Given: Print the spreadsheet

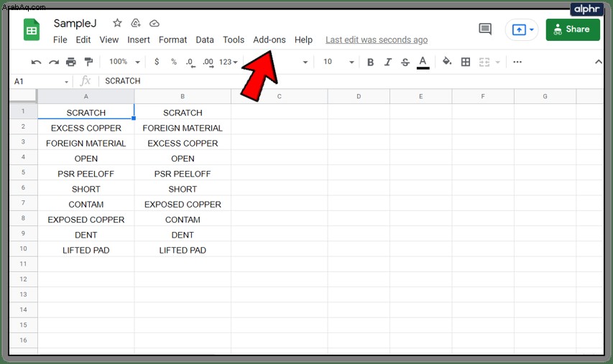Looking at the screenshot, I should [70, 62].
